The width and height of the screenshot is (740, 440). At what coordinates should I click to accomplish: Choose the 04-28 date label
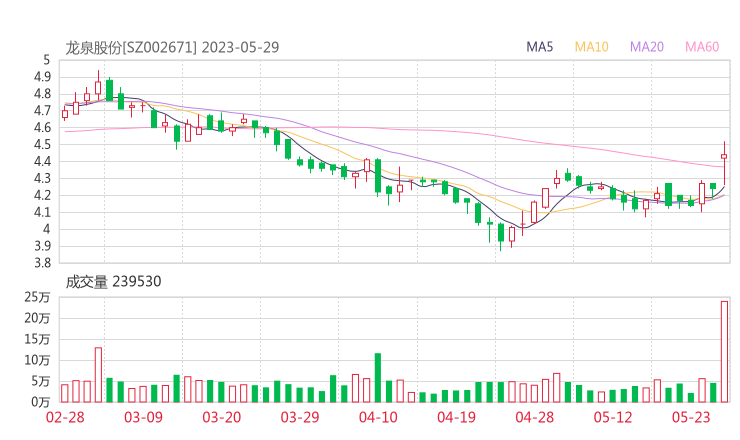pyautogui.click(x=533, y=417)
